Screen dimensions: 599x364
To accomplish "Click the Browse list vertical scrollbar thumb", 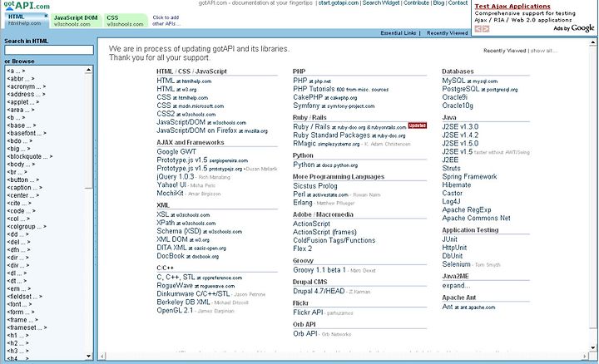I will coord(89,130).
